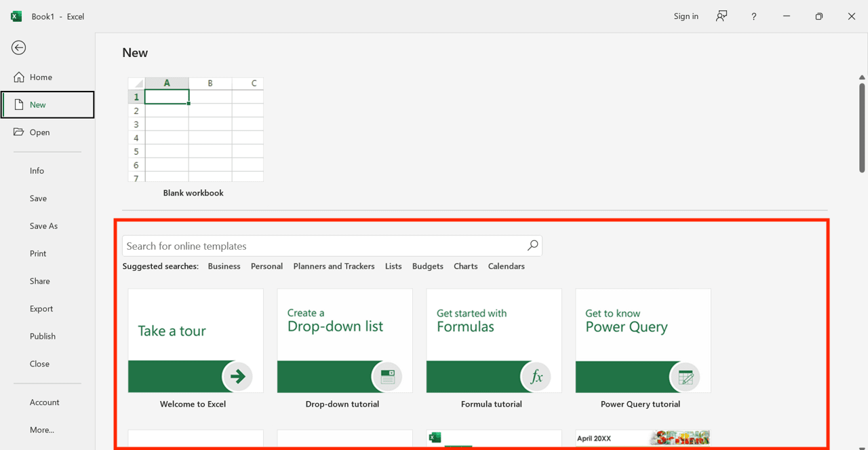Open Help question mark icon
This screenshot has width=868, height=450.
[x=753, y=16]
